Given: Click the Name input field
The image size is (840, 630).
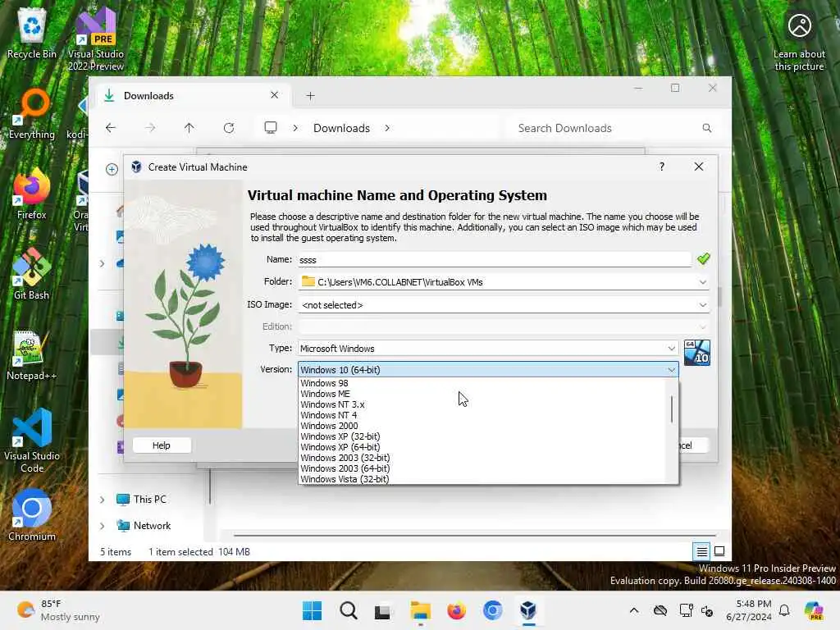Looking at the screenshot, I should pos(495,260).
